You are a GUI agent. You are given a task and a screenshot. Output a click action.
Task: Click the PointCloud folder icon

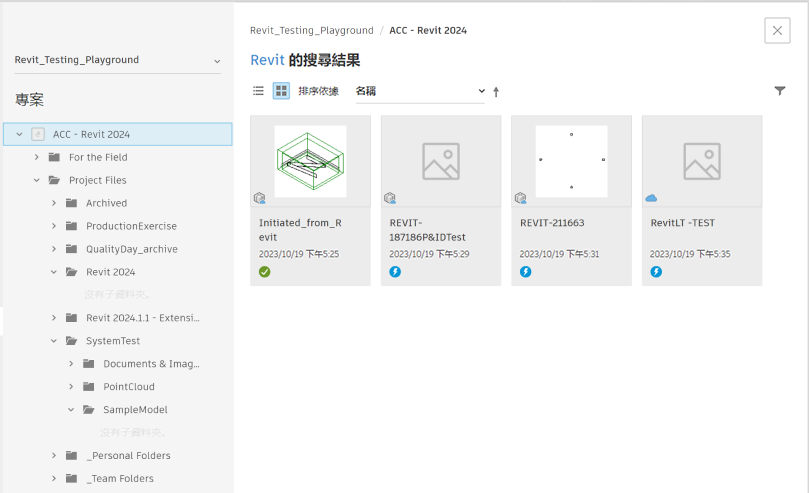click(x=89, y=387)
